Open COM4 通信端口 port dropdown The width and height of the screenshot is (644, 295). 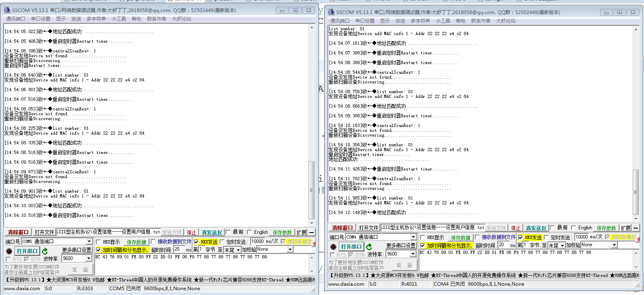pos(413,237)
